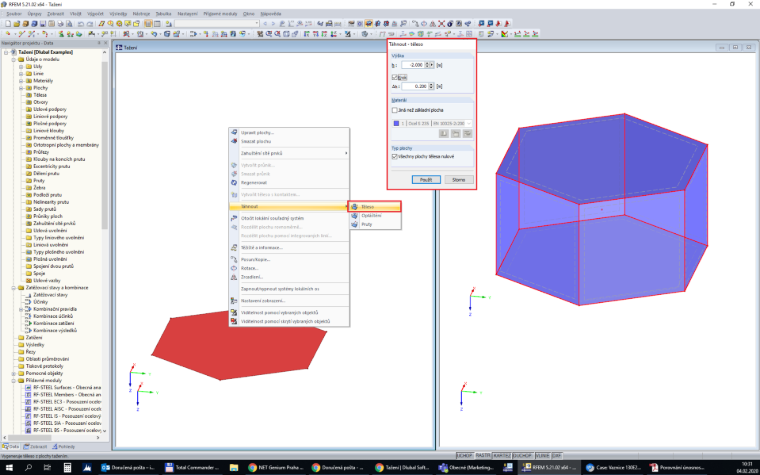Viewport: 760px width, 475px height.
Task: Click the colored results panel icon in second toolbar
Action: 505,34
